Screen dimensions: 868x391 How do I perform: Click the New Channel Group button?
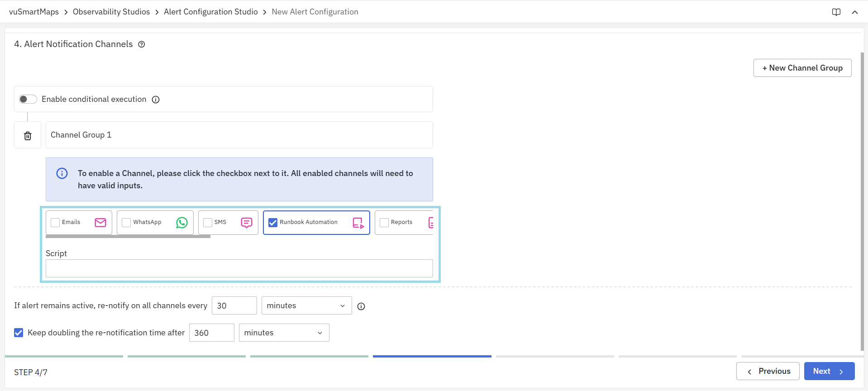click(x=802, y=68)
